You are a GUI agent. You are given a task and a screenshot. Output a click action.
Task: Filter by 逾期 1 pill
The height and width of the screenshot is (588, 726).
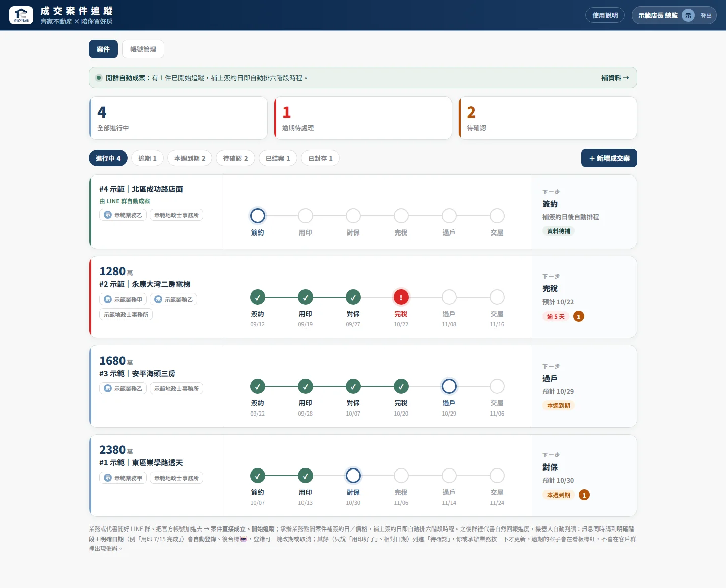click(x=147, y=158)
